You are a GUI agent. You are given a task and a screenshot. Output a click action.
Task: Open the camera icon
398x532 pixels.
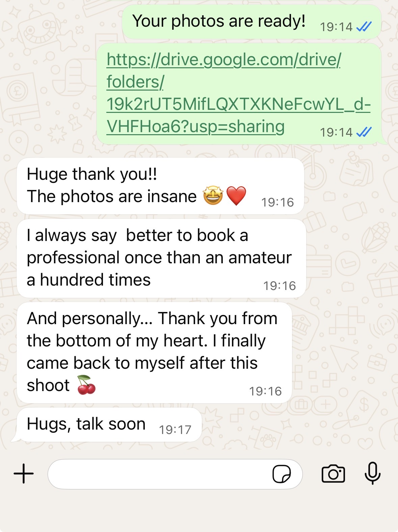pyautogui.click(x=333, y=474)
